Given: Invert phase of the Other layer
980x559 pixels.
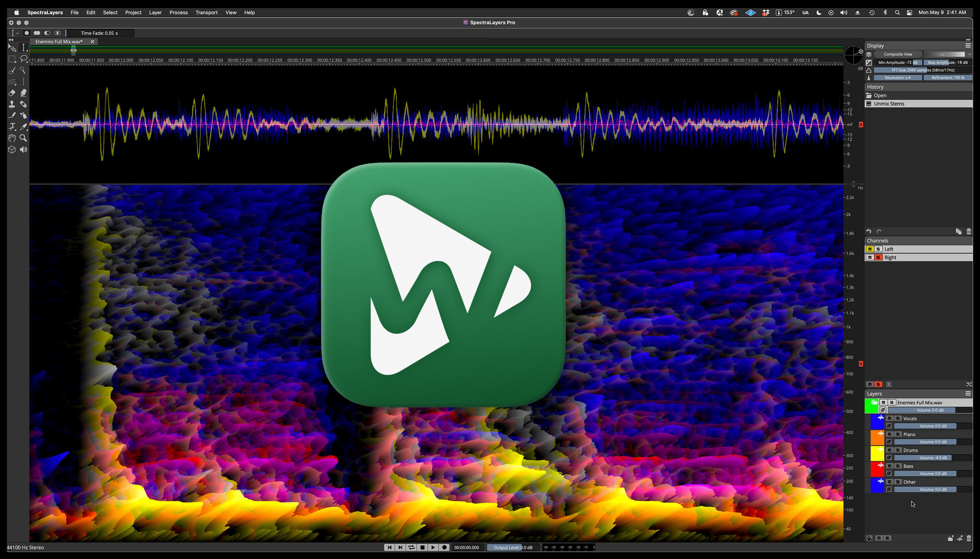Looking at the screenshot, I should [889, 489].
